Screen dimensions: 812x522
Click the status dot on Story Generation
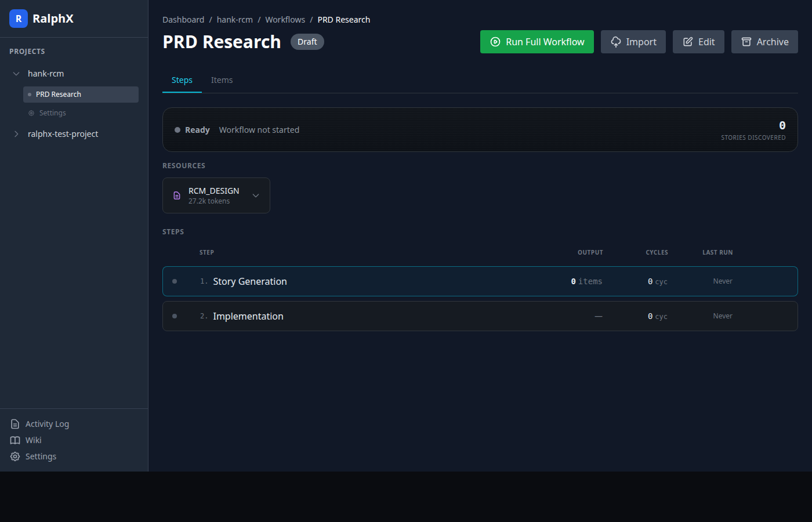(175, 281)
